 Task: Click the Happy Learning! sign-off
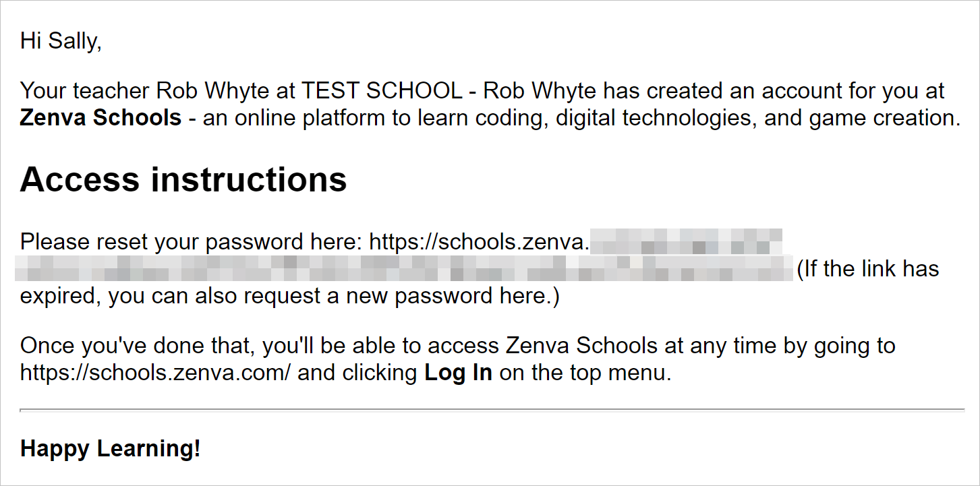point(111,448)
